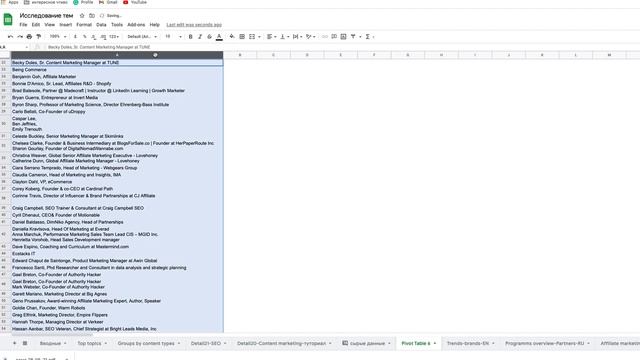This screenshot has width=640, height=360.
Task: Click the Redo toolbar icon
Action: [x=20, y=37]
